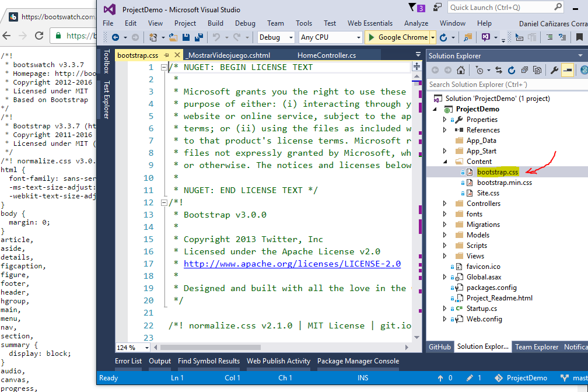Expand the Toolbox side panel

click(107, 61)
